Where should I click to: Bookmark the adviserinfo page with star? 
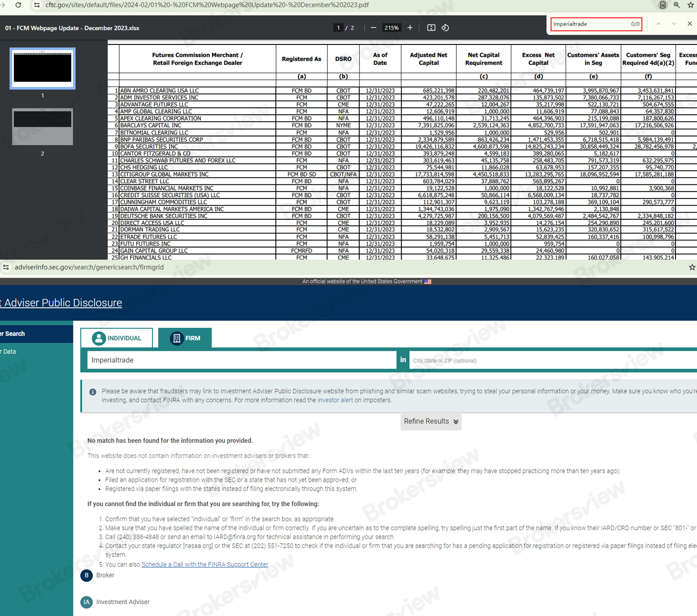point(691,267)
